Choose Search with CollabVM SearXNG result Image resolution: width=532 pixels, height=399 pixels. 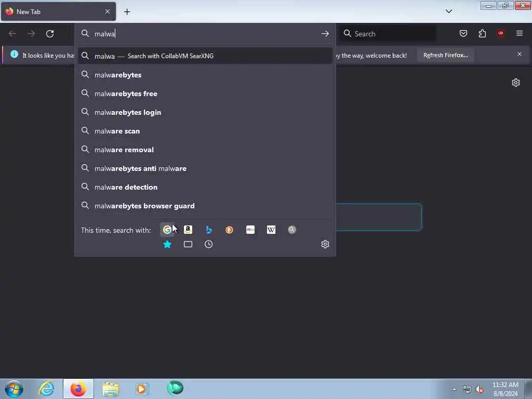205,56
